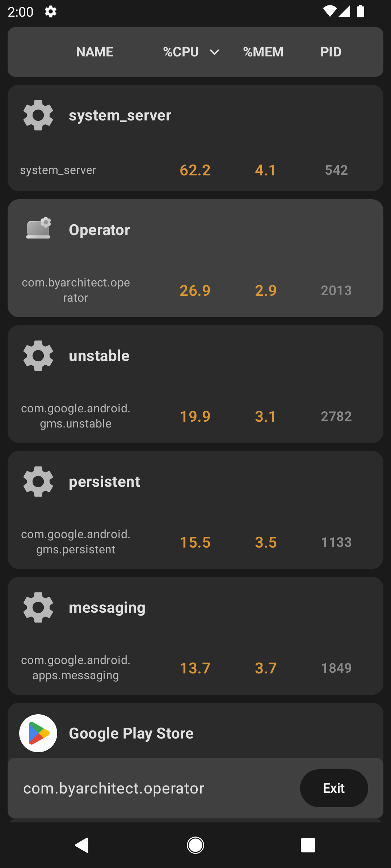The width and height of the screenshot is (391, 868).
Task: Tap the Android back navigation button
Action: (82, 845)
